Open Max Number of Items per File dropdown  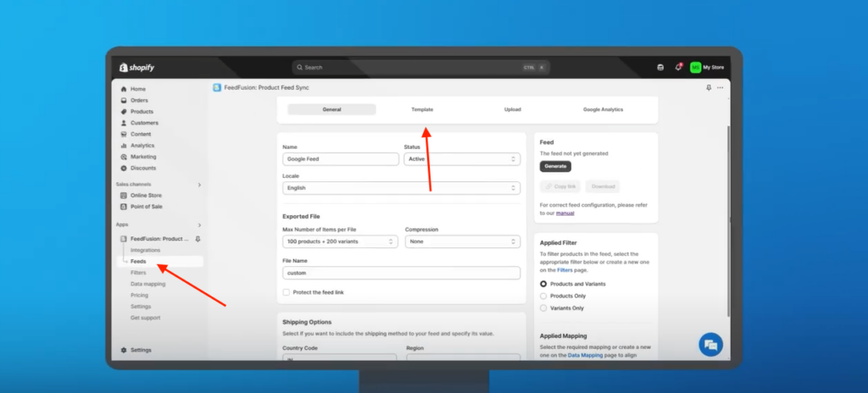pos(340,241)
